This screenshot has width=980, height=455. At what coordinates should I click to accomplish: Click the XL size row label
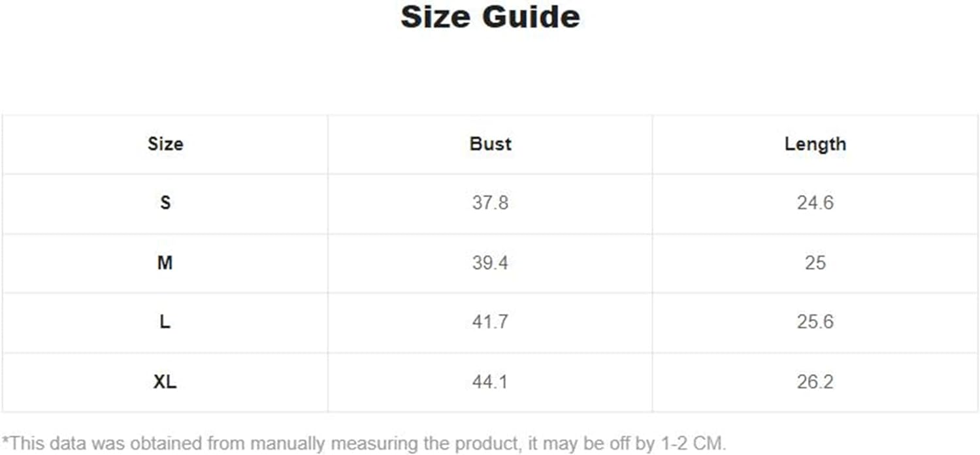point(165,382)
